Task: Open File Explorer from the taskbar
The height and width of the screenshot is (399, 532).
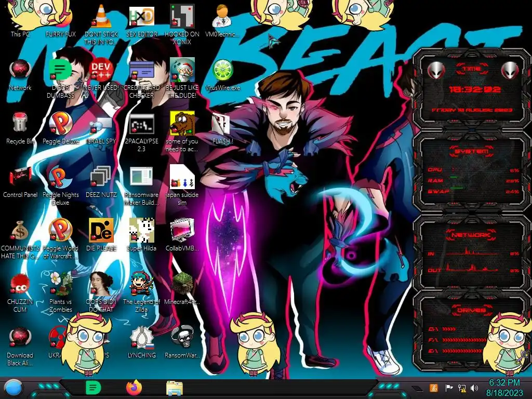Action: [x=175, y=388]
